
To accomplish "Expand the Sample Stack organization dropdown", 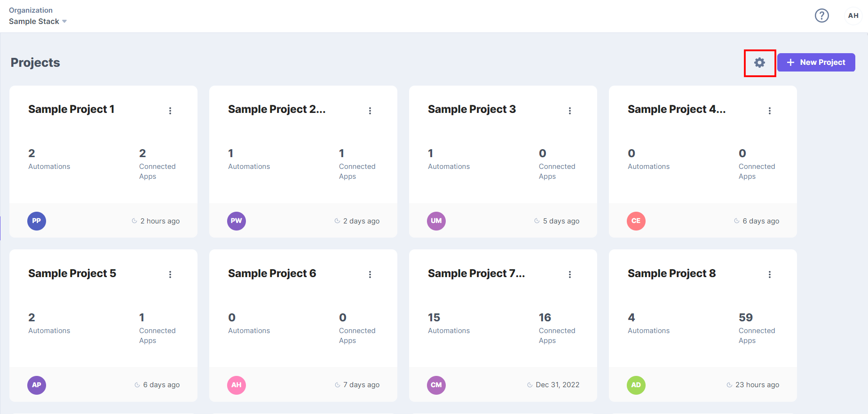I will [38, 22].
